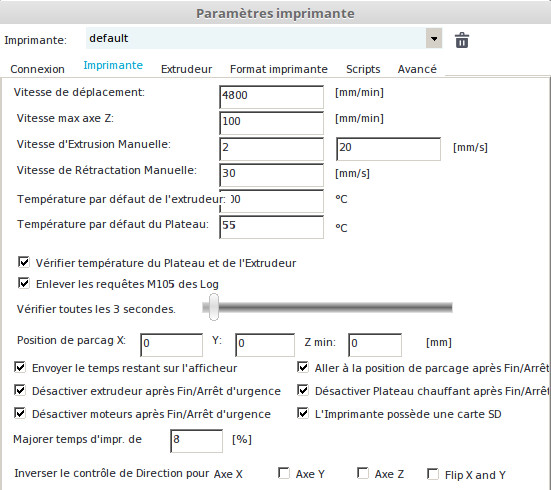This screenshot has height=490, width=551.
Task: Disable L'Imprimante possède une carte SD
Action: [x=303, y=413]
